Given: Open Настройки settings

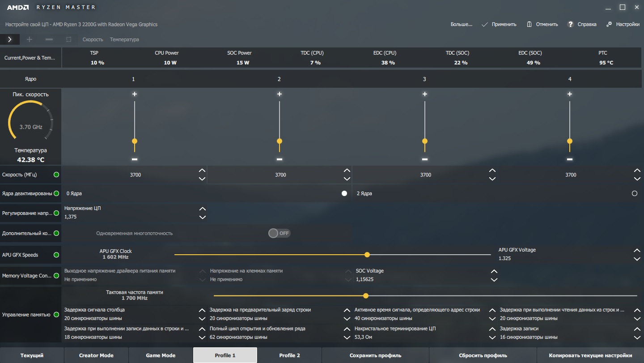Looking at the screenshot, I should pos(623,24).
